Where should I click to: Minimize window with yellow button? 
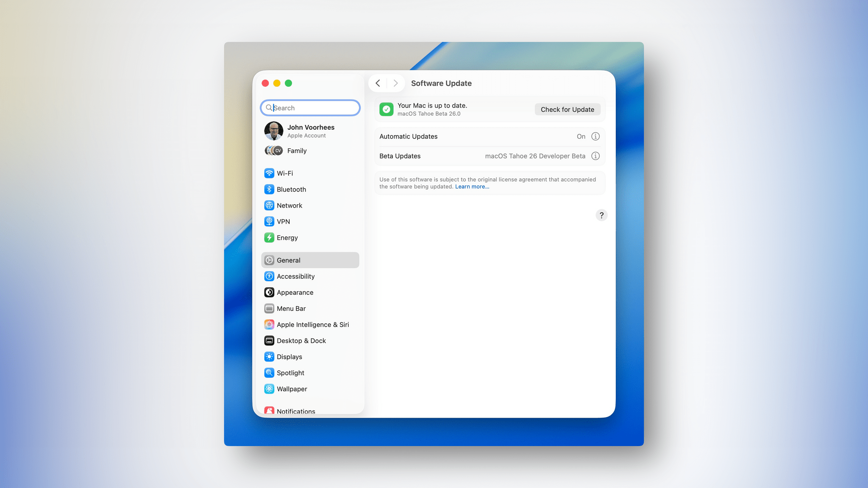tap(277, 83)
